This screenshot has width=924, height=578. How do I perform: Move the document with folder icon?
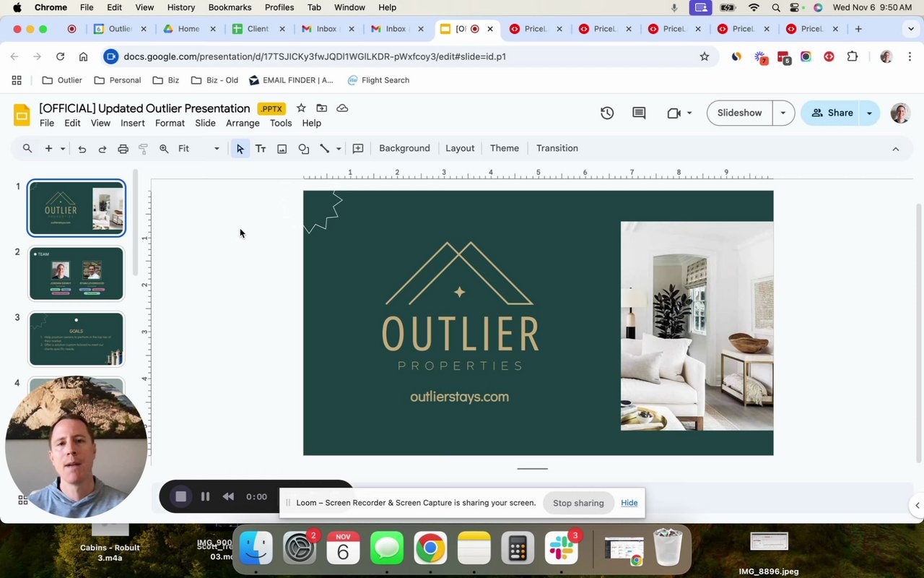[x=322, y=108]
